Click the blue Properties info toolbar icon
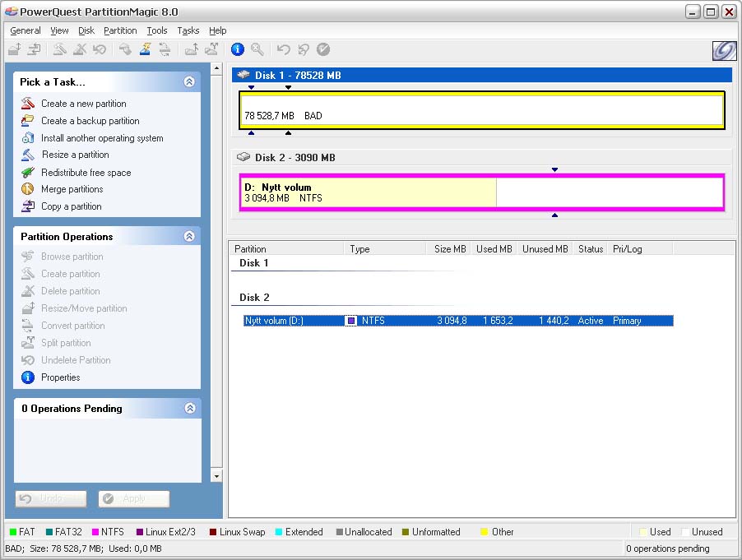 (x=238, y=49)
